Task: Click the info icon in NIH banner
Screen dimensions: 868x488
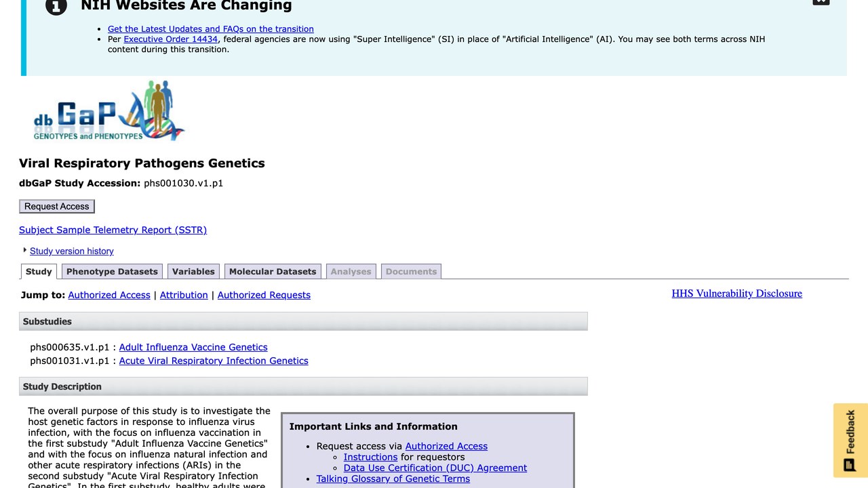Action: click(56, 6)
